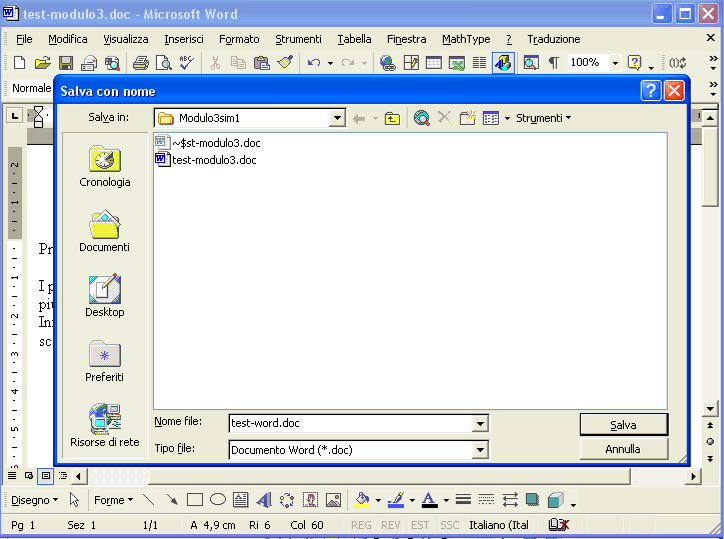Open Print Preview icon
Image resolution: width=724 pixels, height=539 pixels.
tap(163, 62)
